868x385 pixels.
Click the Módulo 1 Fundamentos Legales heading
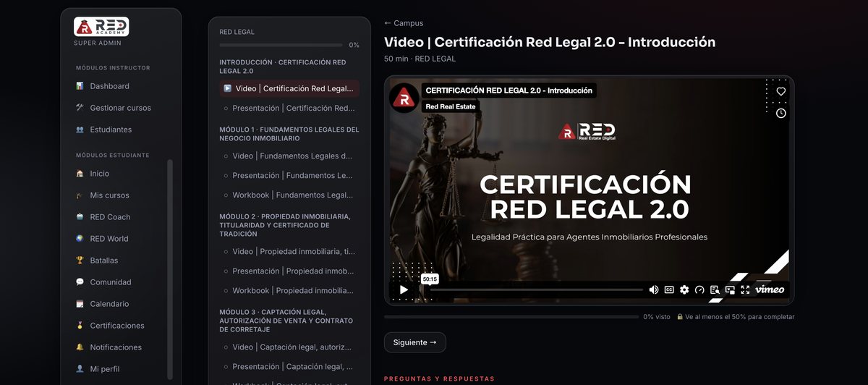[x=289, y=134]
